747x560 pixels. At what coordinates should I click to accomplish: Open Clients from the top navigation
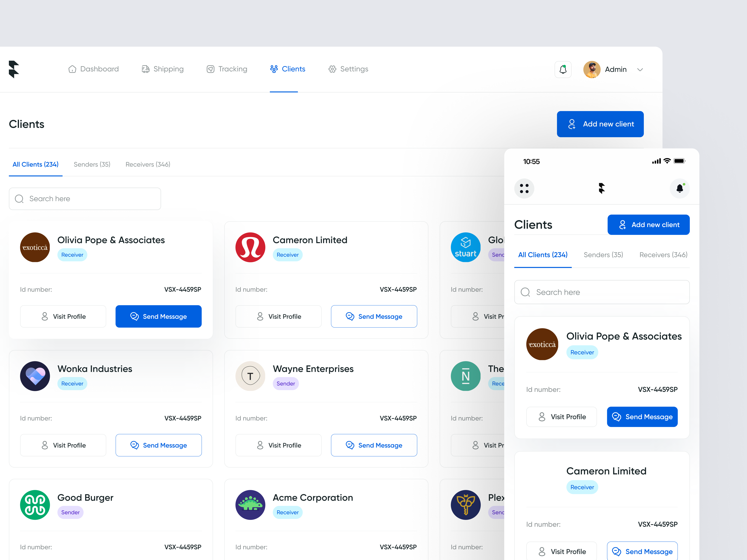click(294, 69)
